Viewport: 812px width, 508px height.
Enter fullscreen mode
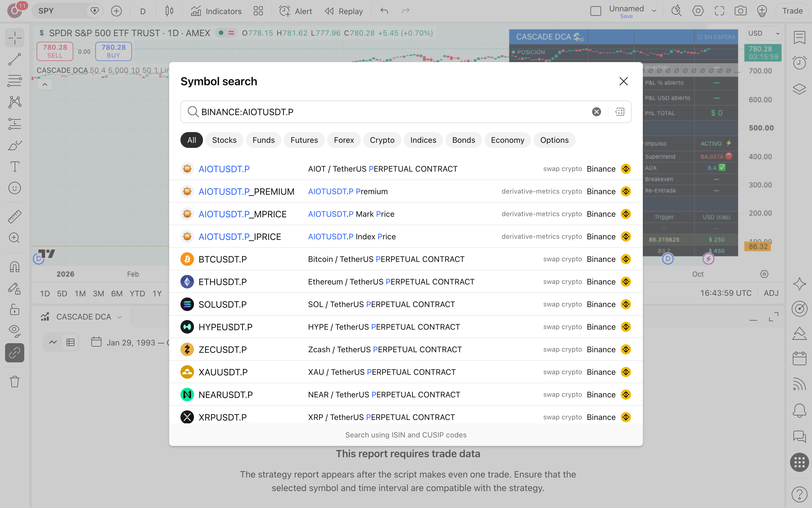tap(720, 11)
